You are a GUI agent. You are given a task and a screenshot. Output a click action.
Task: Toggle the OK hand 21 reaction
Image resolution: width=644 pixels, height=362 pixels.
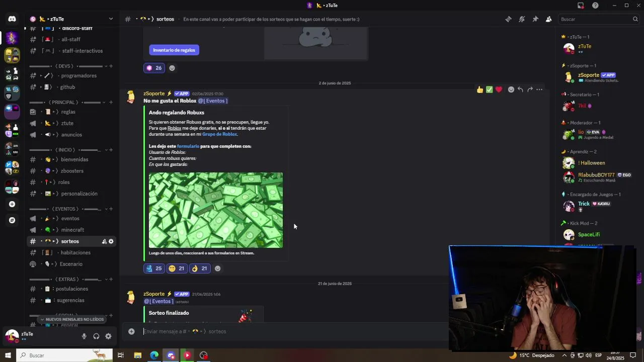click(199, 268)
